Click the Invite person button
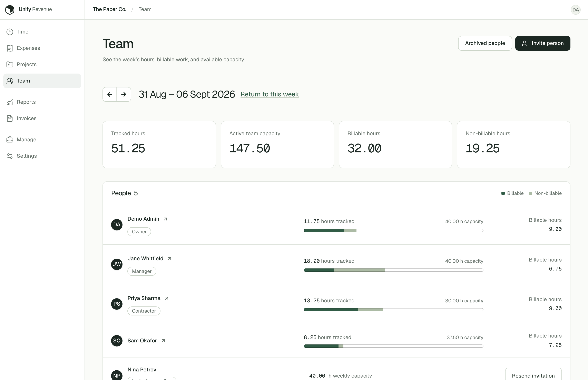The width and height of the screenshot is (588, 380). tap(543, 44)
